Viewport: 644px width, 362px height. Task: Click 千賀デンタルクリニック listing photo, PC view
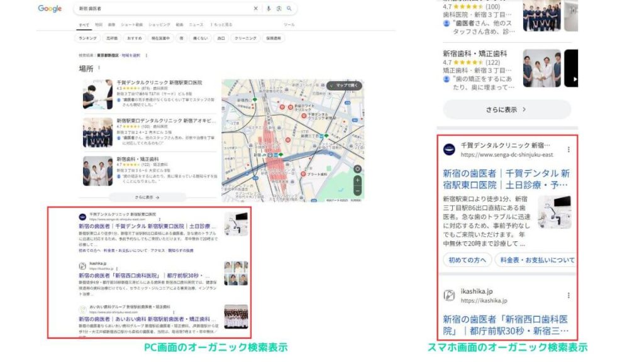97,94
